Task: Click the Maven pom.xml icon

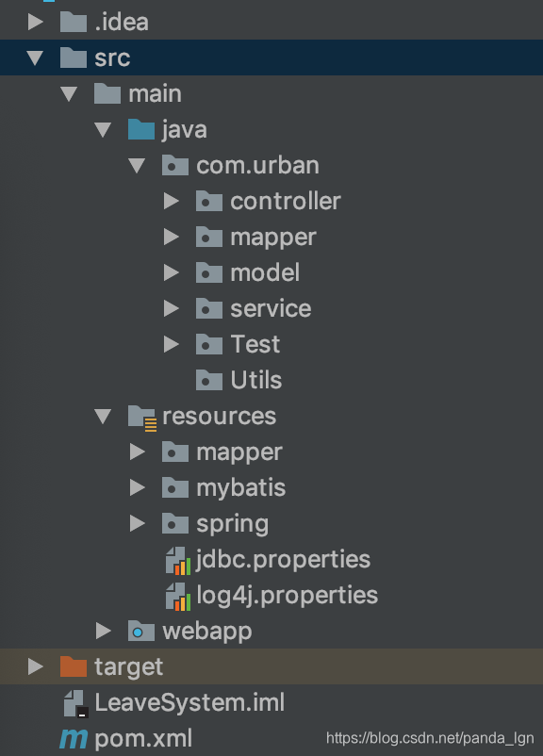Action: (74, 739)
